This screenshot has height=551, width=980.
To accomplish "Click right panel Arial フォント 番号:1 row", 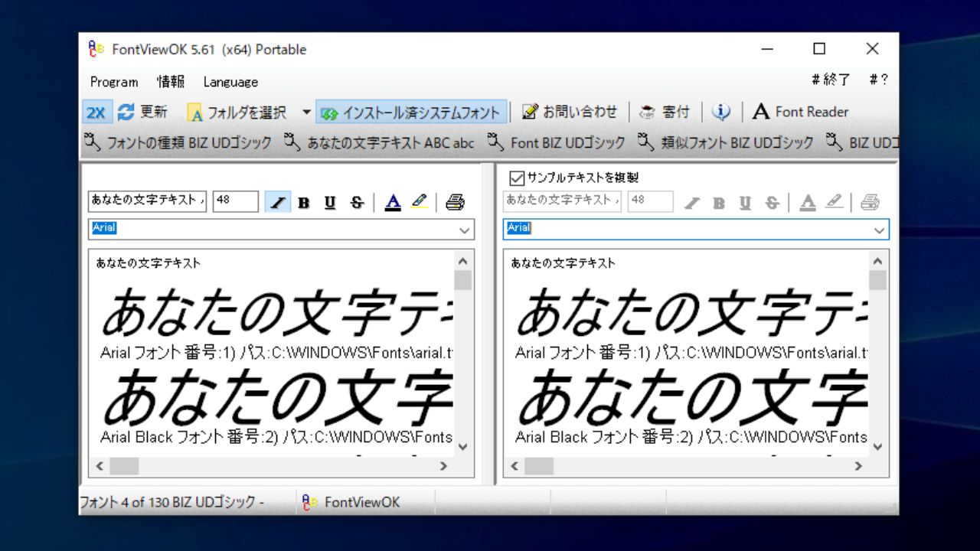I will pos(691,353).
